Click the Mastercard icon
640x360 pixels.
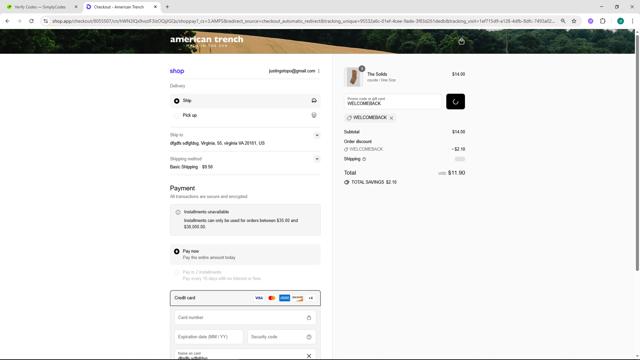coord(271,298)
